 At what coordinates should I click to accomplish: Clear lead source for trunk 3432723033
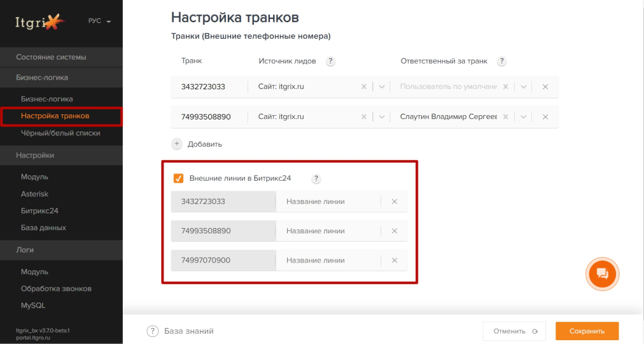coord(364,87)
